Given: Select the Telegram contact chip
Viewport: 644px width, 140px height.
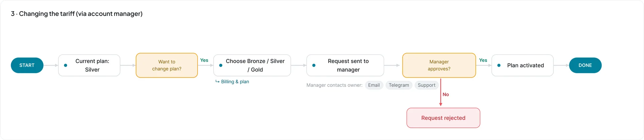Looking at the screenshot, I should click(399, 85).
